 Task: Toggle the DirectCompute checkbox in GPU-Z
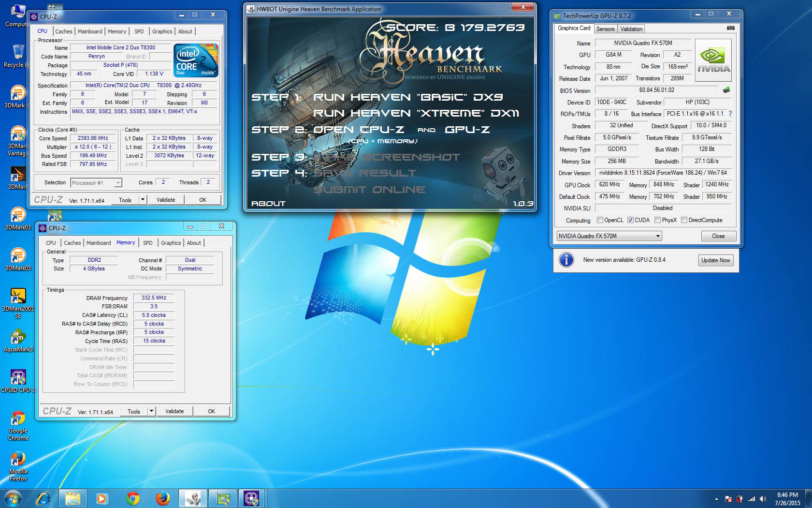684,220
